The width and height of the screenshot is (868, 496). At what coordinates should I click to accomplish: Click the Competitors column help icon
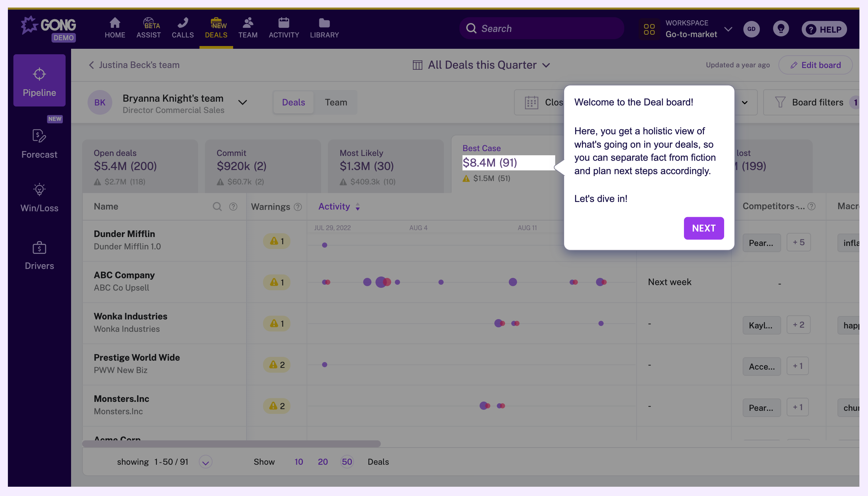[811, 206]
